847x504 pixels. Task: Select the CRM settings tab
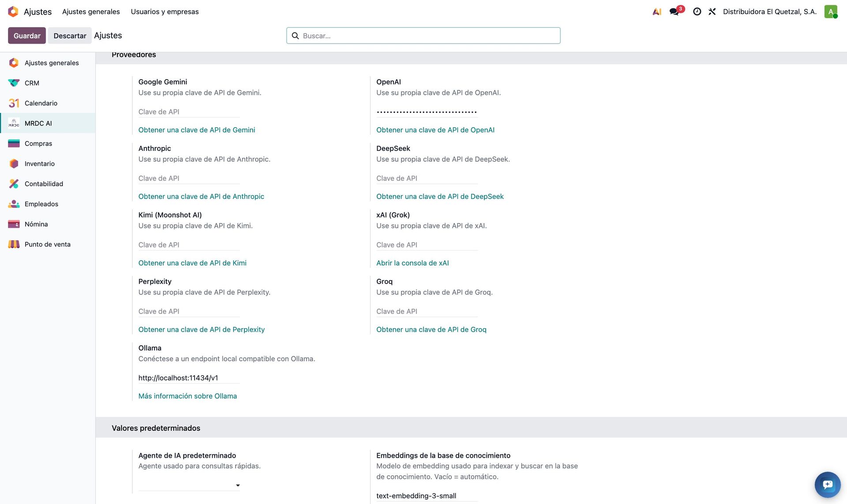(x=48, y=83)
